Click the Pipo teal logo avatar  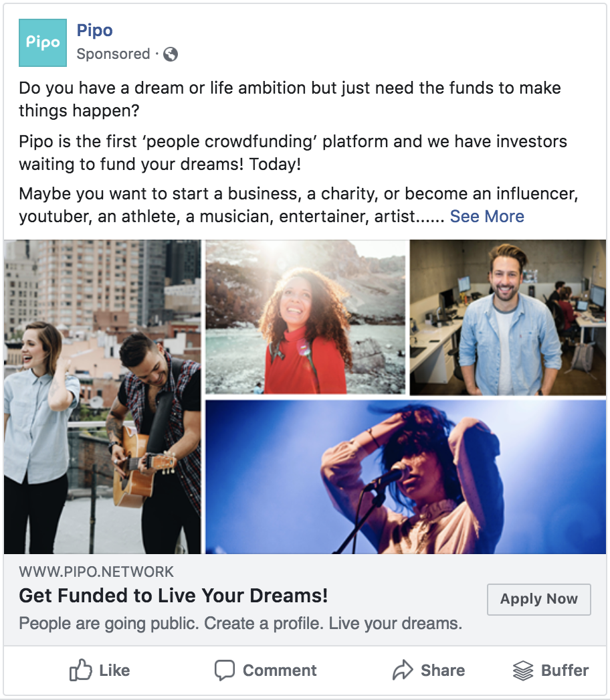(x=43, y=43)
